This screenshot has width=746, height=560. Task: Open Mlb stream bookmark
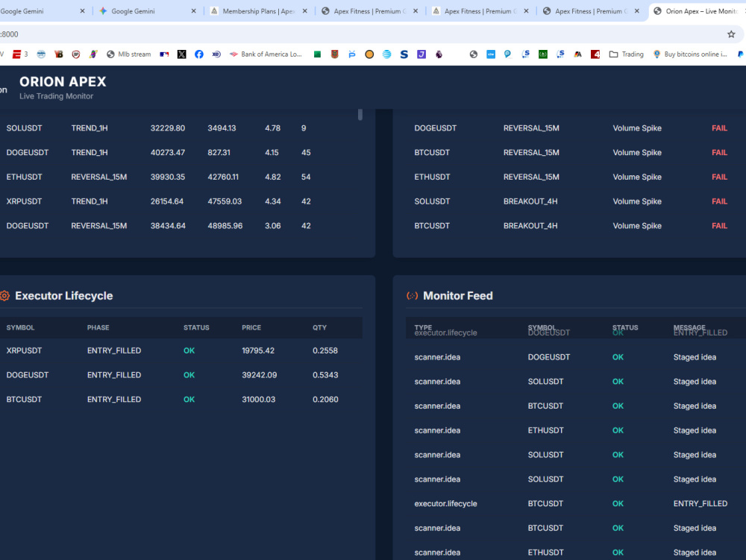point(128,54)
